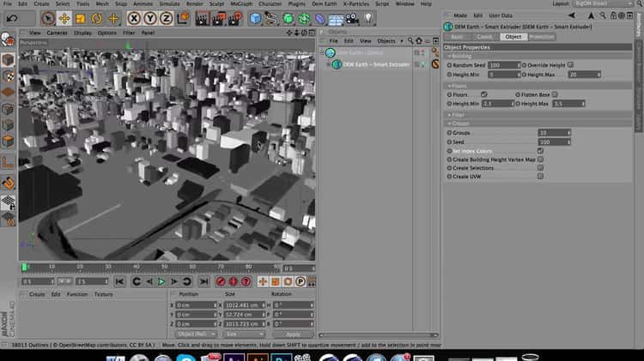Select Model mode cube in left sidebar
The image size is (644, 361).
click(x=8, y=60)
